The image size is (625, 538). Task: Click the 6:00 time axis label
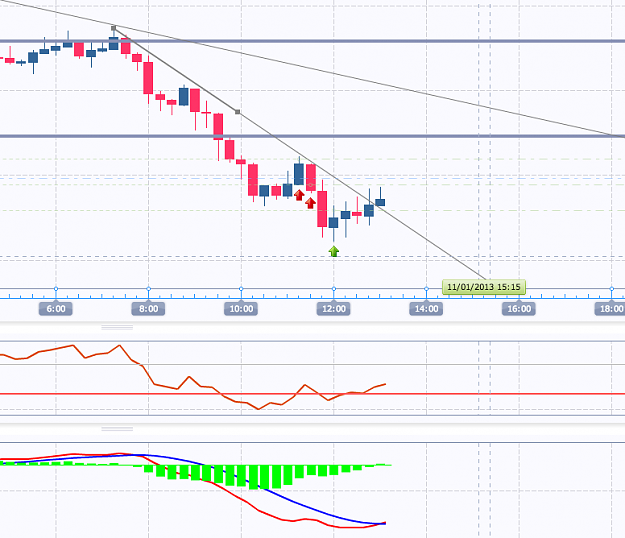[56, 309]
